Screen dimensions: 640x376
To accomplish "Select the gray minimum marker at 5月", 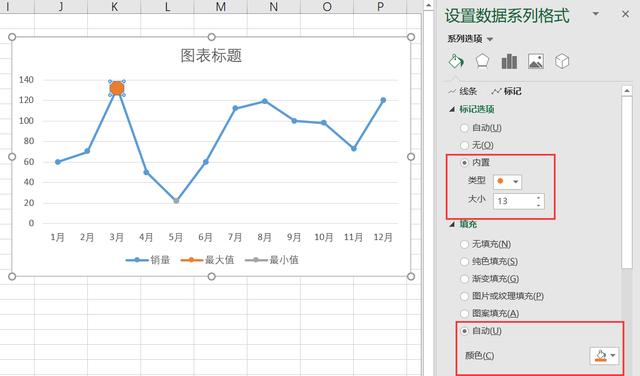I will [176, 201].
